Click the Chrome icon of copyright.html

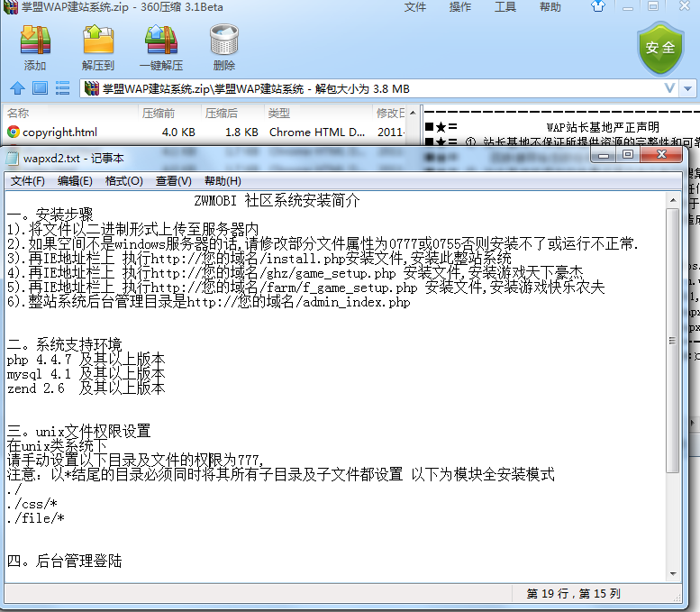tap(14, 132)
